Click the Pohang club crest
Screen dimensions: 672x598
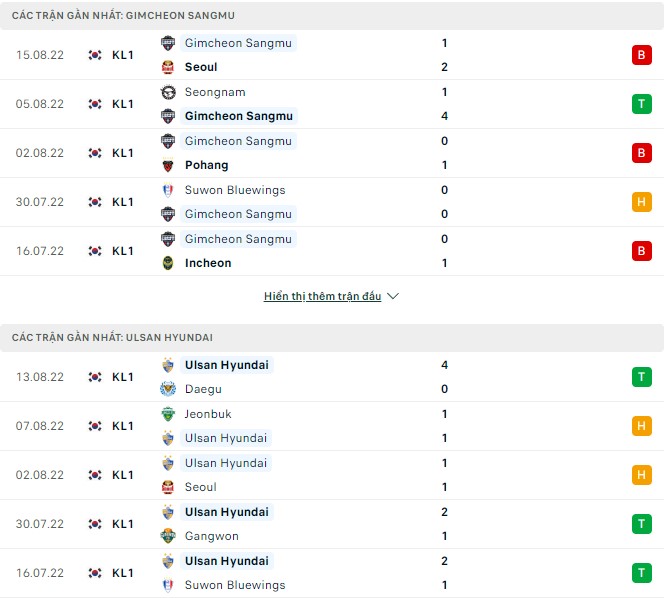[168, 165]
